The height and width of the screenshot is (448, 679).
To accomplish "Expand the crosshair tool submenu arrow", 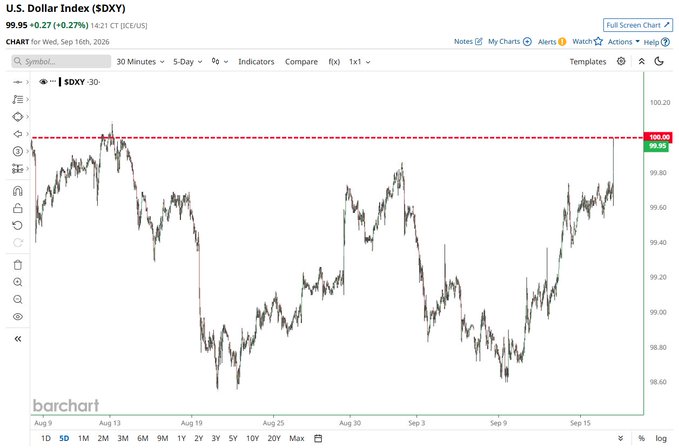I will [28, 82].
